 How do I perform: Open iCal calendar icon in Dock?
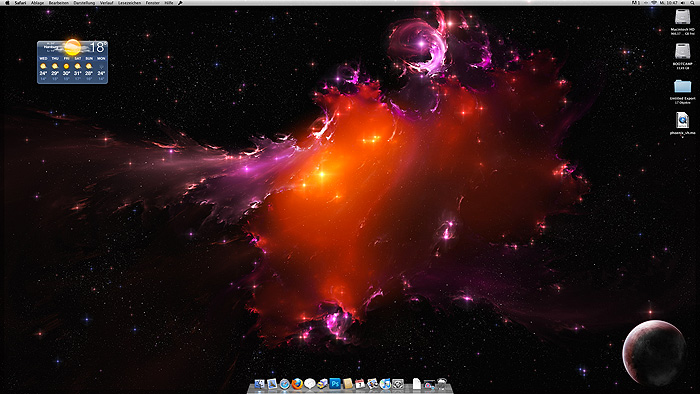pyautogui.click(x=360, y=384)
